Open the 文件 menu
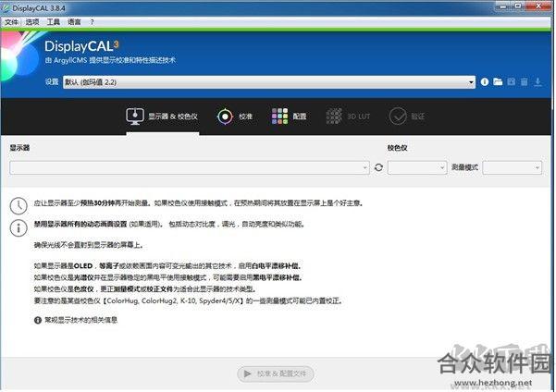 (x=11, y=22)
